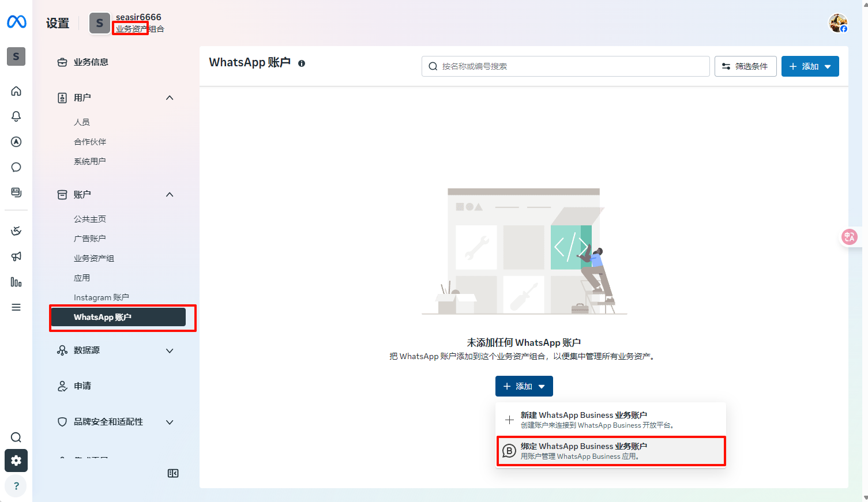
Task: Open Instagram 账户 in sidebar
Action: pos(102,297)
